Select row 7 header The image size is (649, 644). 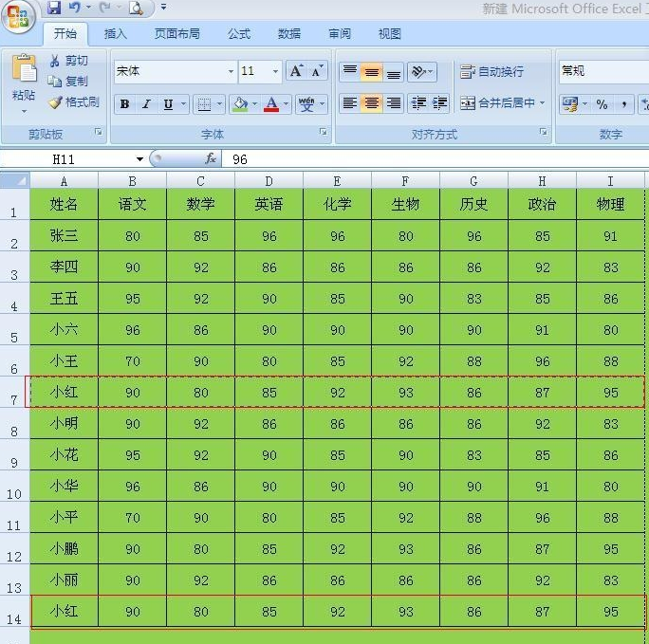coord(14,392)
